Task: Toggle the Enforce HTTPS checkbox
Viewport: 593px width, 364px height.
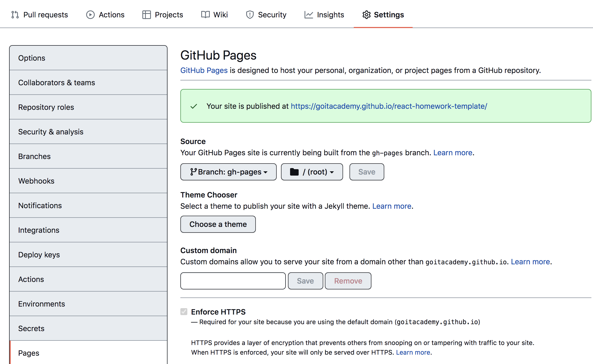Action: [184, 312]
